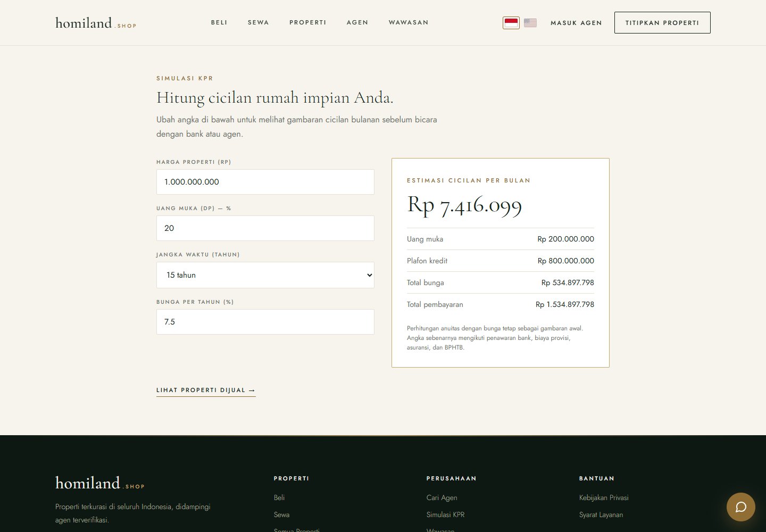Click the homiland footer logo
The width and height of the screenshot is (766, 532).
click(100, 483)
